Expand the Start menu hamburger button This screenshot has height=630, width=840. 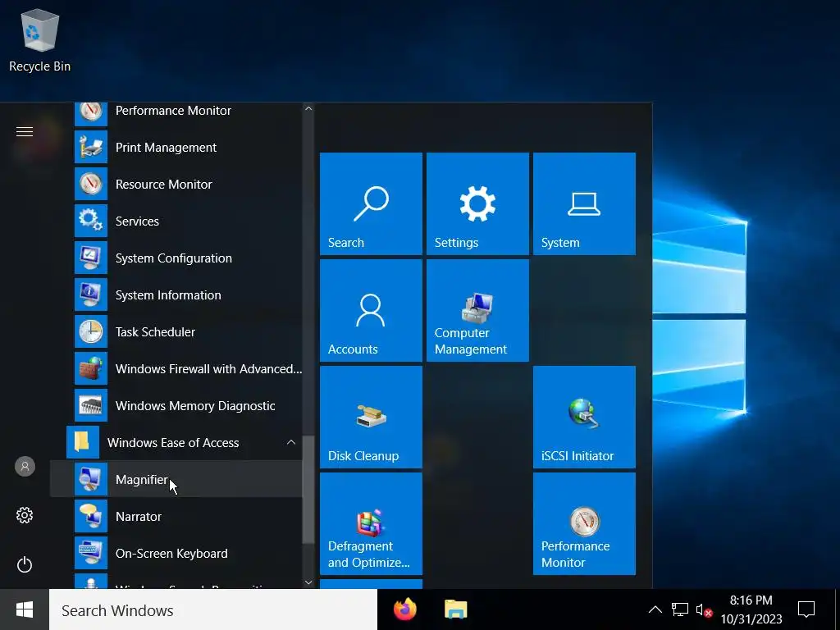tap(25, 132)
